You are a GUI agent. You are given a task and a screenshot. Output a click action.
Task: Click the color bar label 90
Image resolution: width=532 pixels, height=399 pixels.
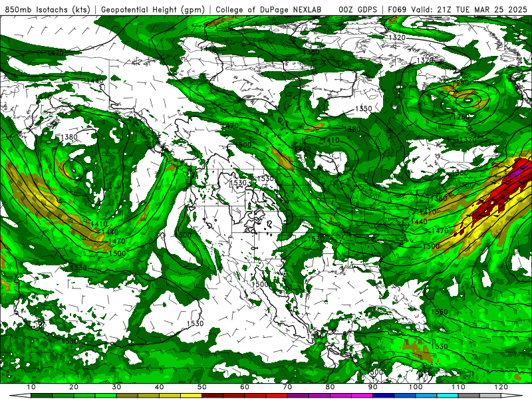[x=373, y=387]
